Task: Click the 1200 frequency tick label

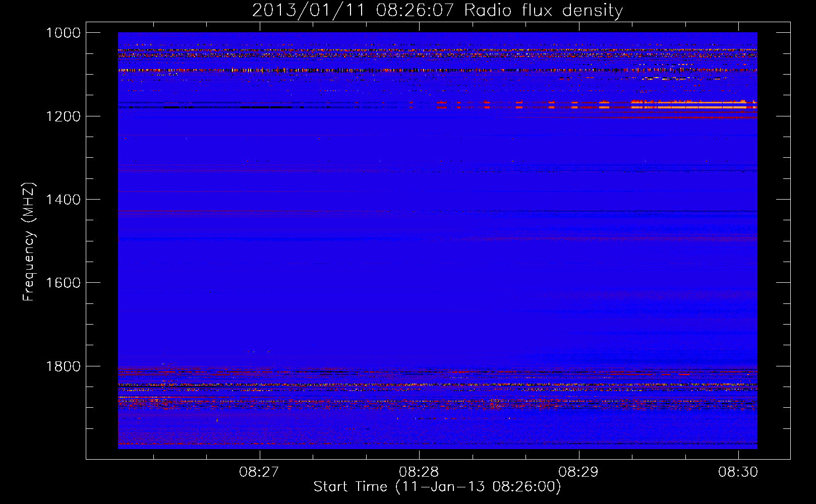Action: (63, 116)
